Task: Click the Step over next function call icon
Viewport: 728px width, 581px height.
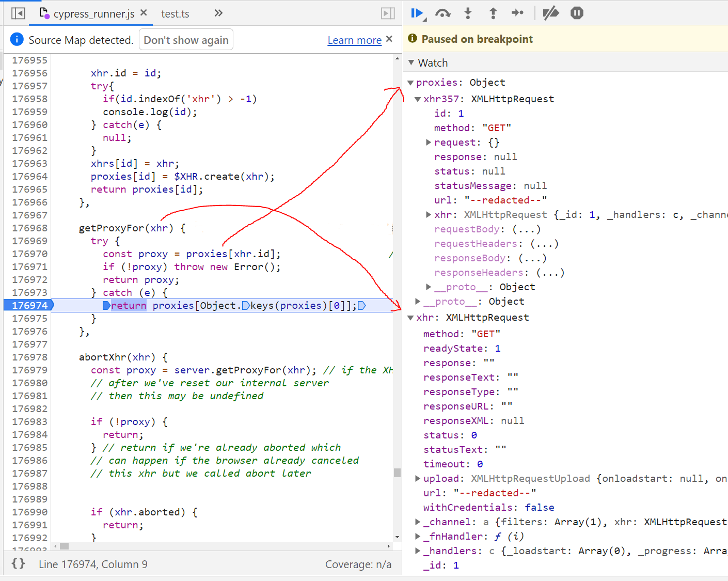Action: point(443,13)
